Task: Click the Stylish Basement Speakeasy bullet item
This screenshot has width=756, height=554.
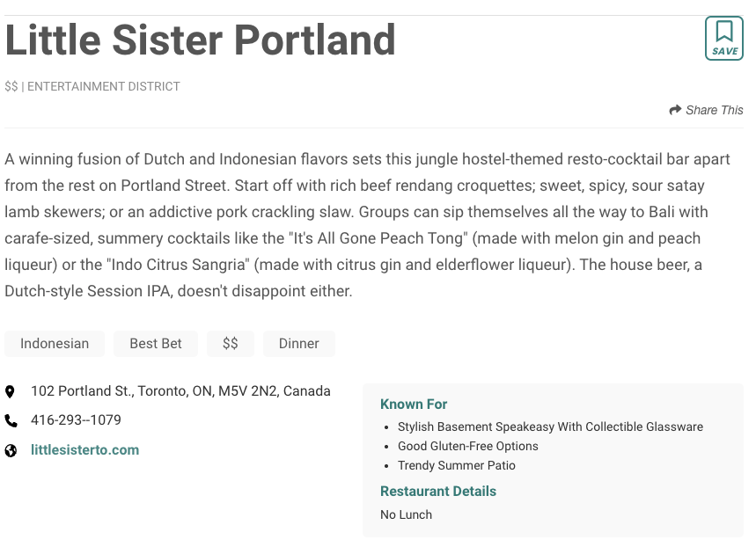Action: [x=550, y=427]
